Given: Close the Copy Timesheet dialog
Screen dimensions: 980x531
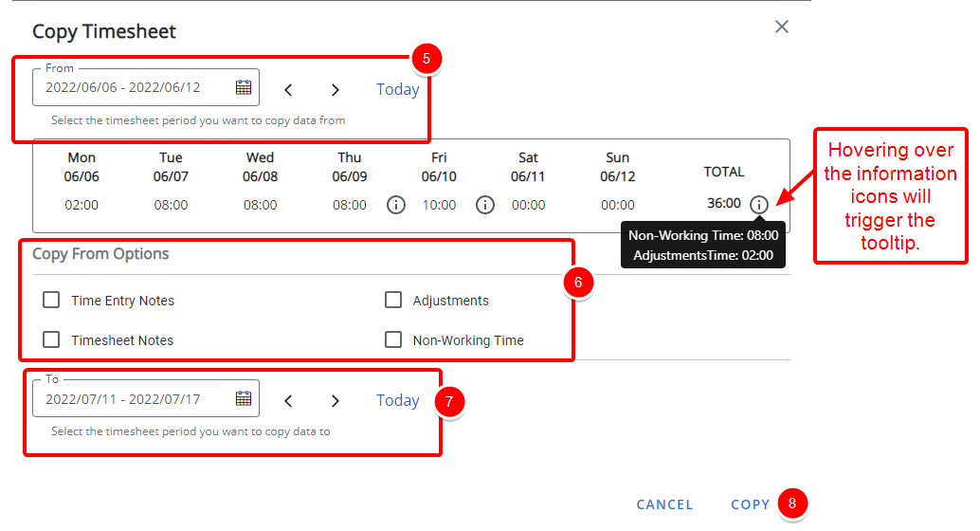Looking at the screenshot, I should (781, 27).
